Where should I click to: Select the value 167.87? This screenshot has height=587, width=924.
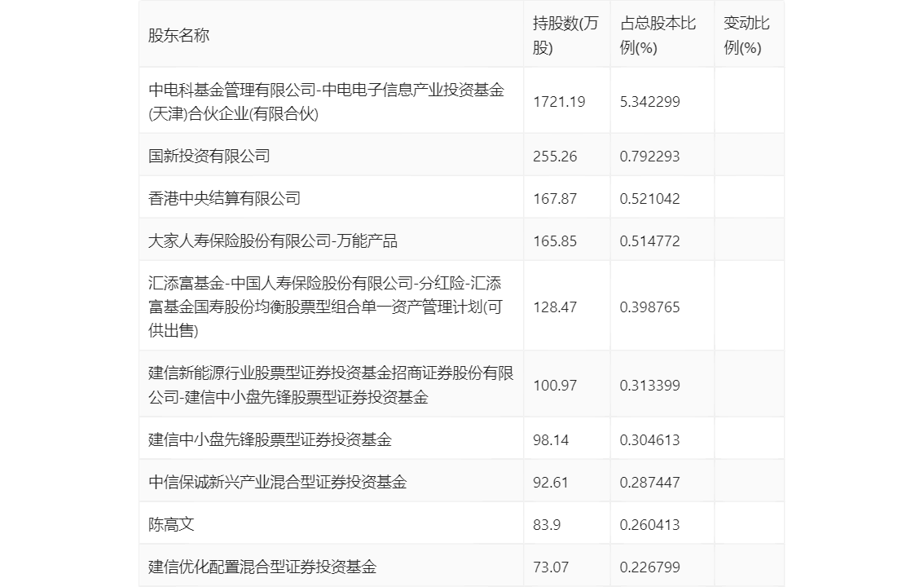(x=555, y=199)
